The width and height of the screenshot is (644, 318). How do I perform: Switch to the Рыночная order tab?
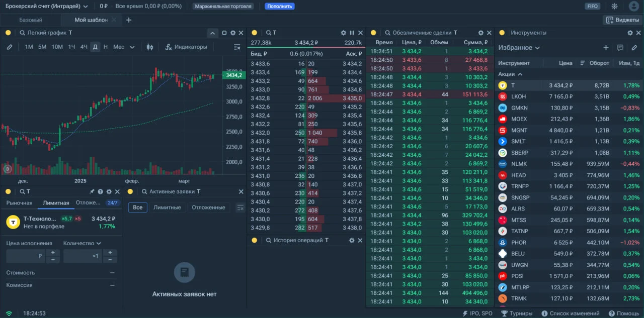point(19,203)
